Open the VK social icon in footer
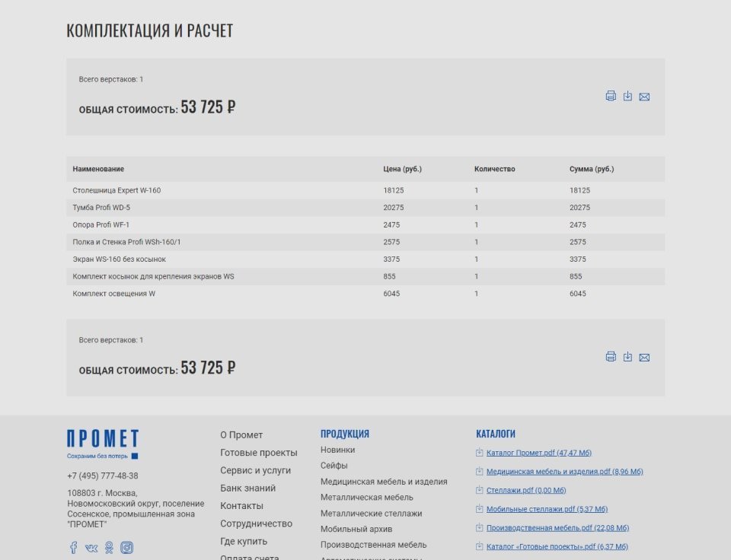Viewport: 731px width, 560px height. click(x=91, y=548)
